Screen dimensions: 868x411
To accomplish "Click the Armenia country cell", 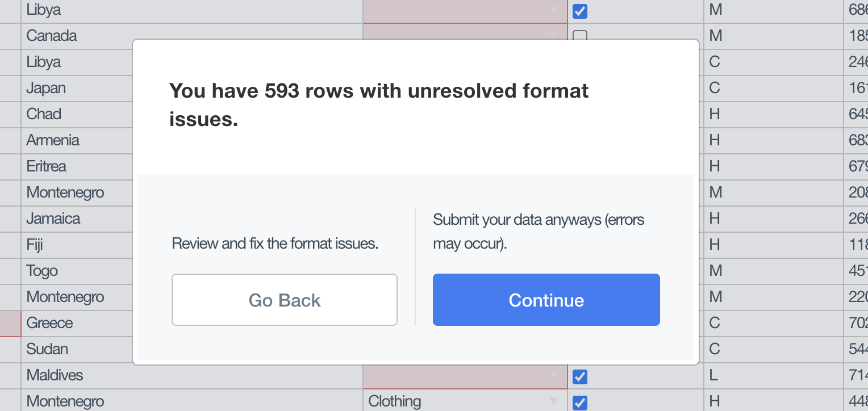I will click(x=68, y=140).
